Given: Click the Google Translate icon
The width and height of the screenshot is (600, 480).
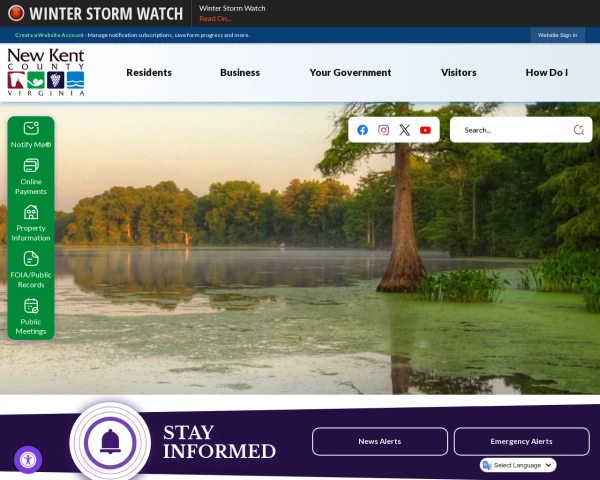Looking at the screenshot, I should point(486,465).
